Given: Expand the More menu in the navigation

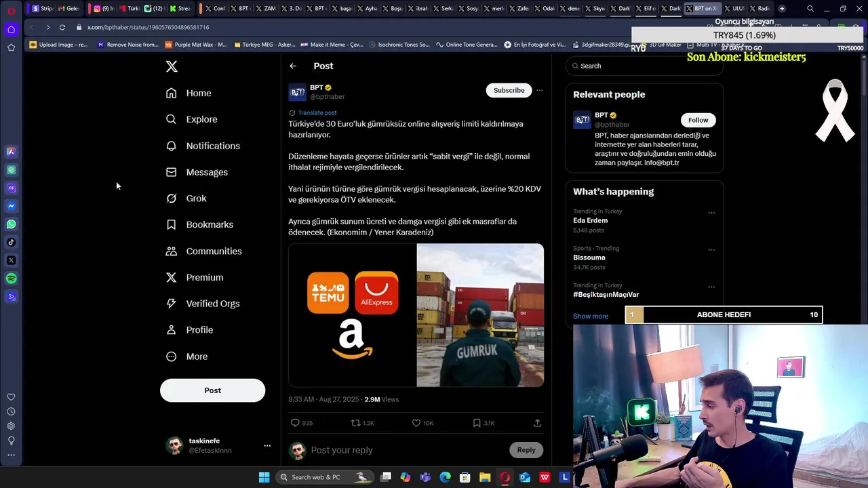Looking at the screenshot, I should point(187,357).
